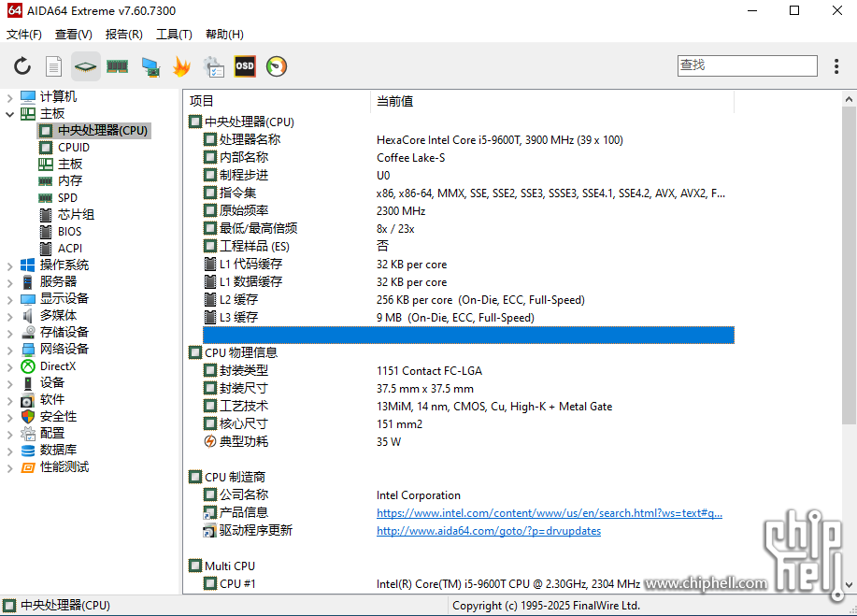857x616 pixels.
Task: Open the three-dot options menu
Action: click(836, 66)
